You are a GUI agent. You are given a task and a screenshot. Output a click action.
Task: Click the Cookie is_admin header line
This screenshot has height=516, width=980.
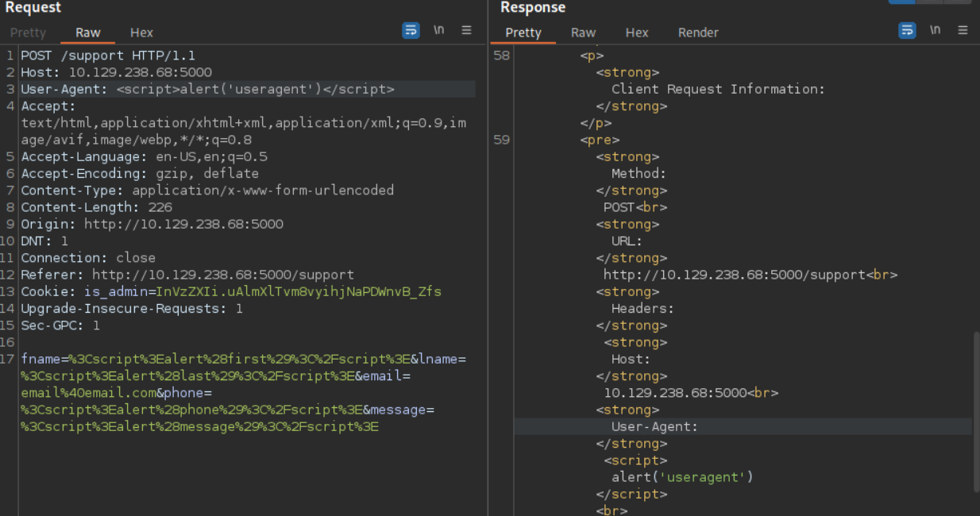point(230,291)
